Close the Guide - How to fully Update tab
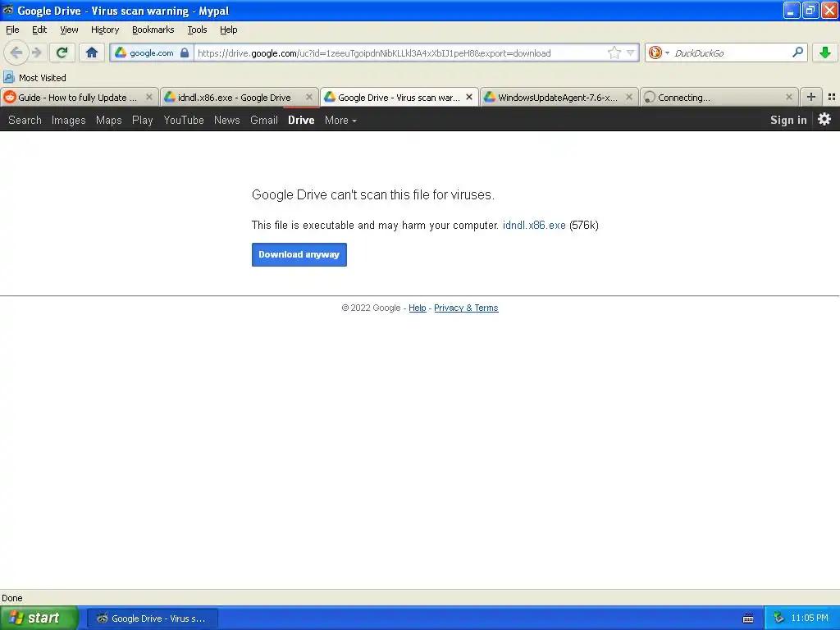 [x=149, y=97]
